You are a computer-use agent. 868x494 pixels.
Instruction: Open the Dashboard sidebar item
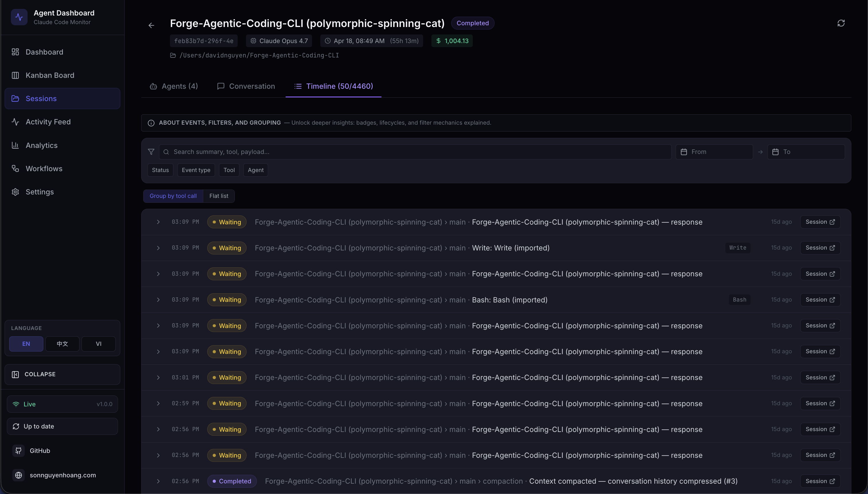(x=62, y=52)
